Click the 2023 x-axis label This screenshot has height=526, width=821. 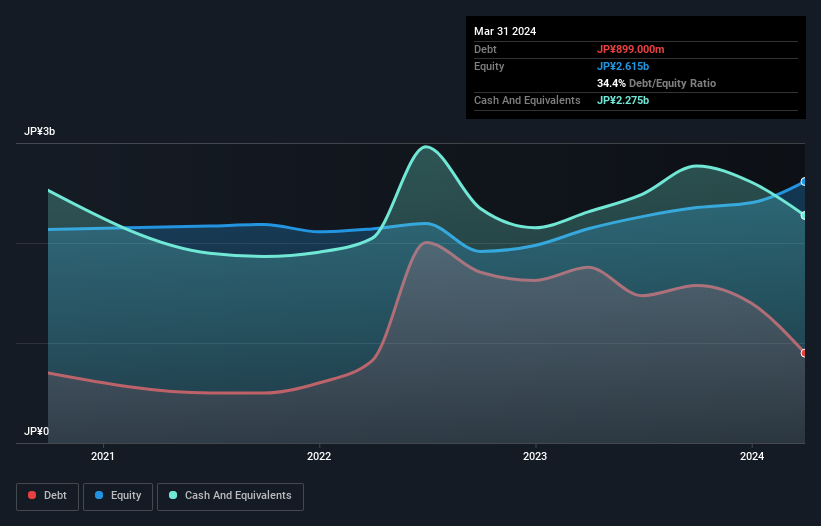pos(535,456)
